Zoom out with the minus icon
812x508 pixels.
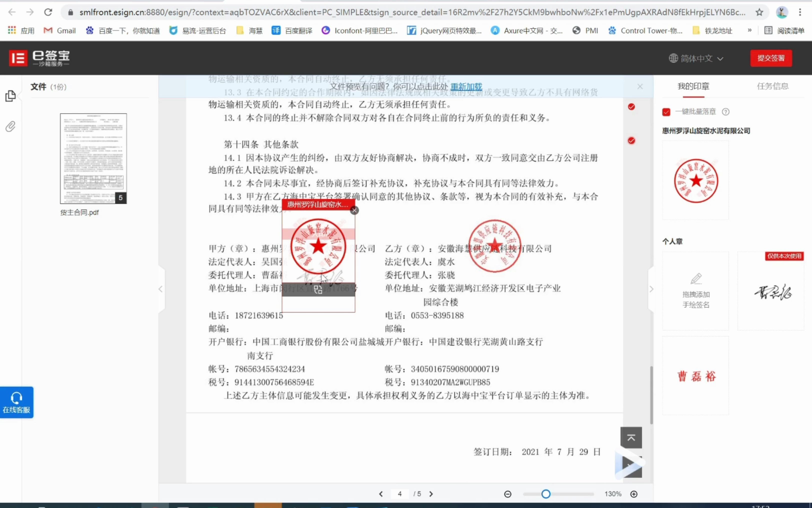[x=508, y=494]
